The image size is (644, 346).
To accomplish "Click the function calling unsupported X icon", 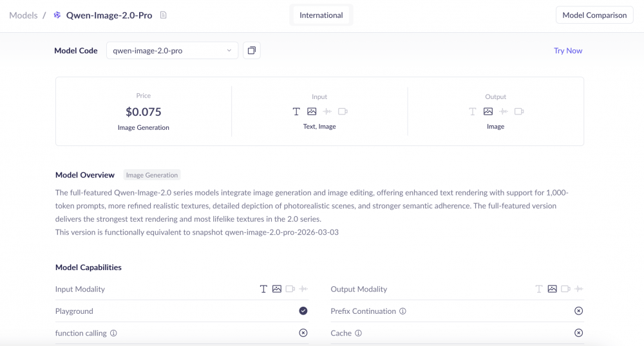I will (303, 333).
